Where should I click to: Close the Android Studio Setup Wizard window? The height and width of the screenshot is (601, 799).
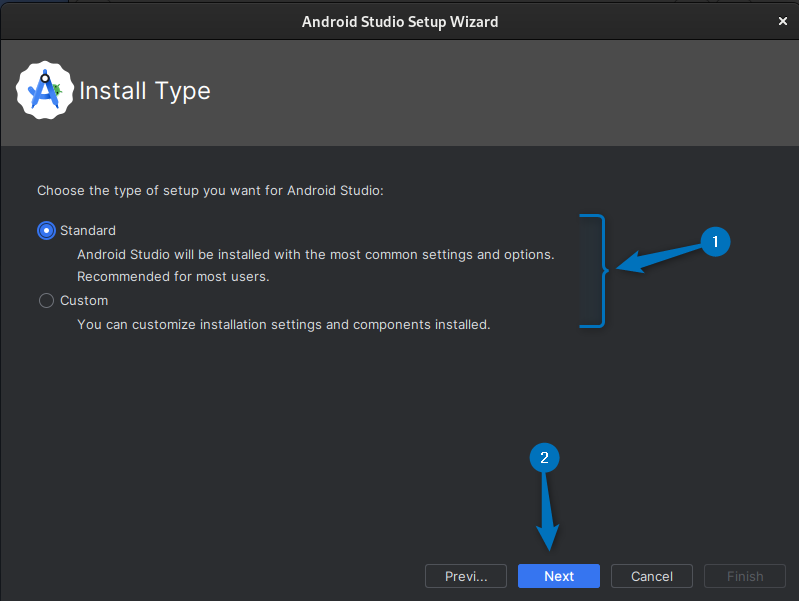point(783,21)
